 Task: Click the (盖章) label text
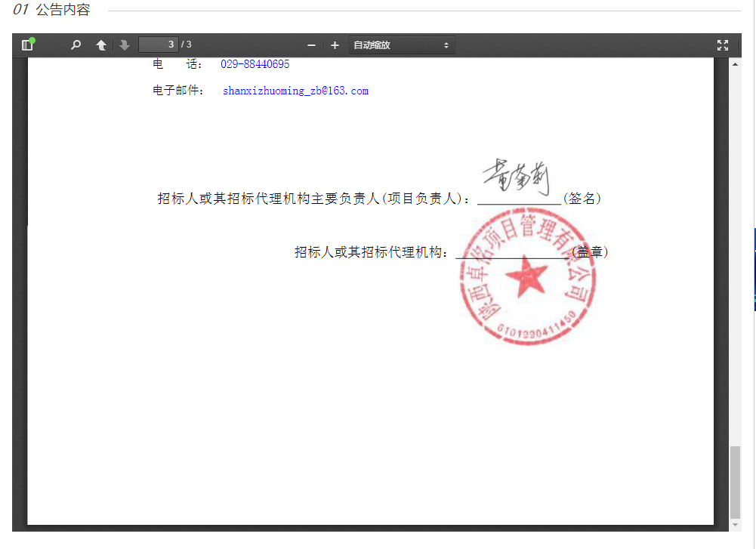coord(590,251)
